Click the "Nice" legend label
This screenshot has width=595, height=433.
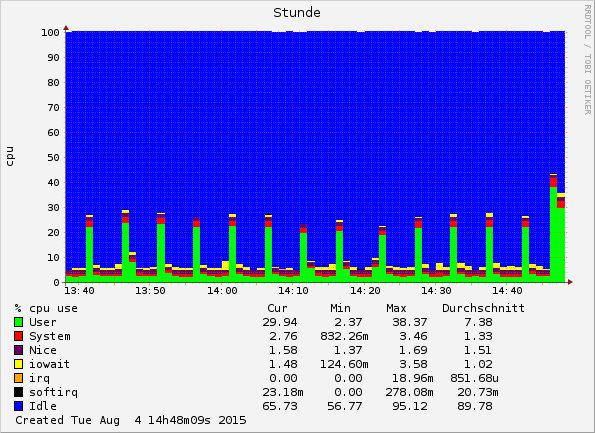coord(43,350)
